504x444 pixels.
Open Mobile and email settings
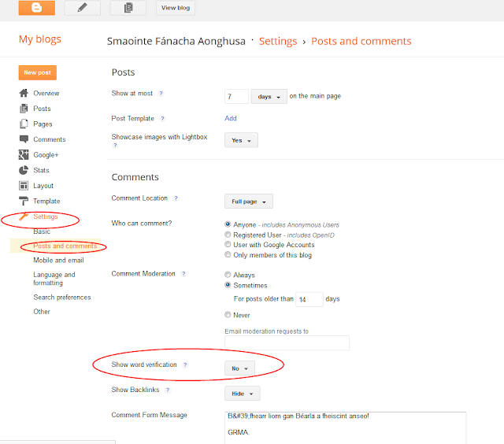click(x=58, y=261)
